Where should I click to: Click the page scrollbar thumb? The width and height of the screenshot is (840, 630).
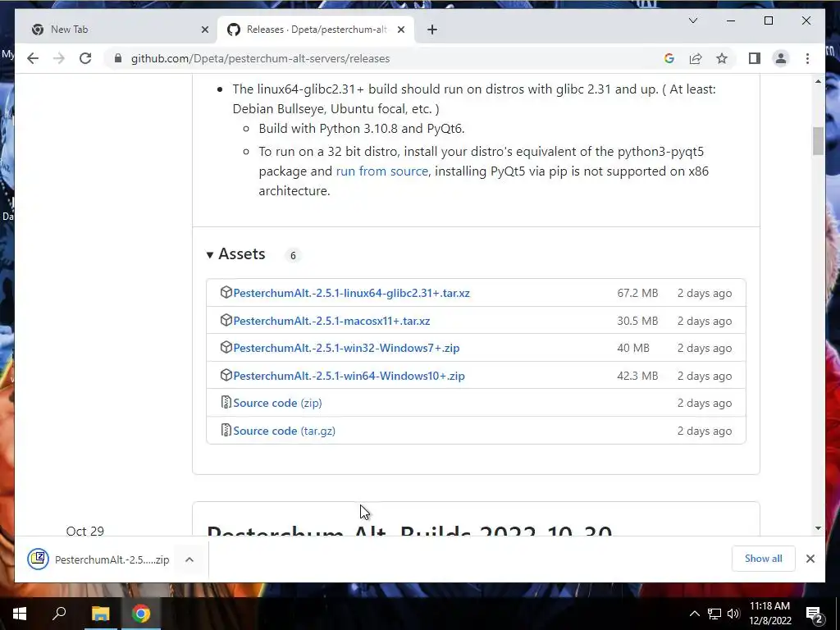pos(818,141)
